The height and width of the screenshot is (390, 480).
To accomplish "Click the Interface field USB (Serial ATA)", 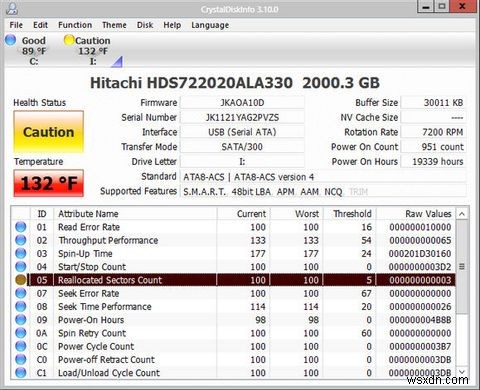I will (242, 132).
